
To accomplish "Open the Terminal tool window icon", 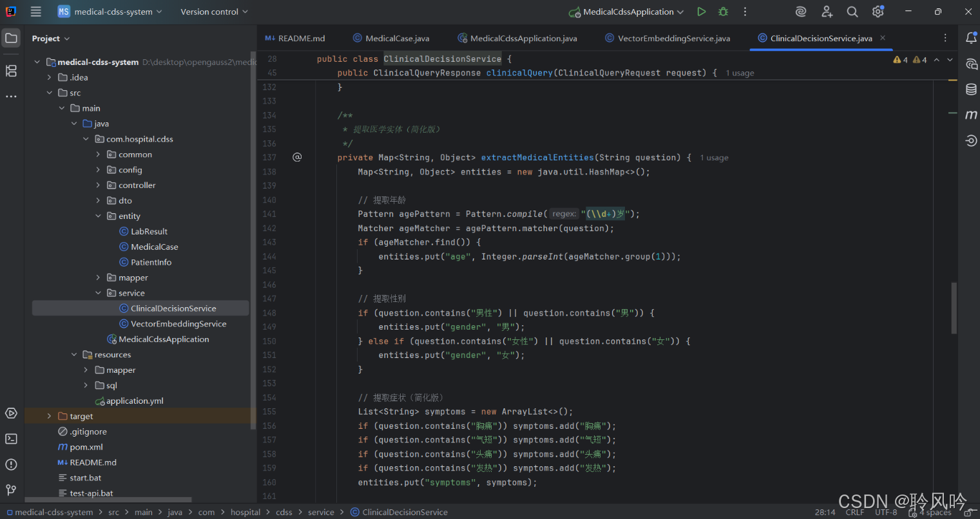I will [x=12, y=439].
